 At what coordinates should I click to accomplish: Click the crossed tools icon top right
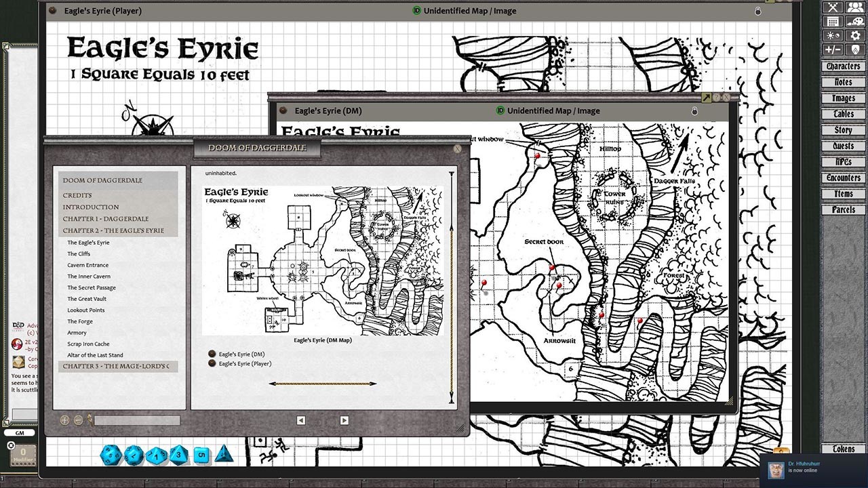coord(832,8)
